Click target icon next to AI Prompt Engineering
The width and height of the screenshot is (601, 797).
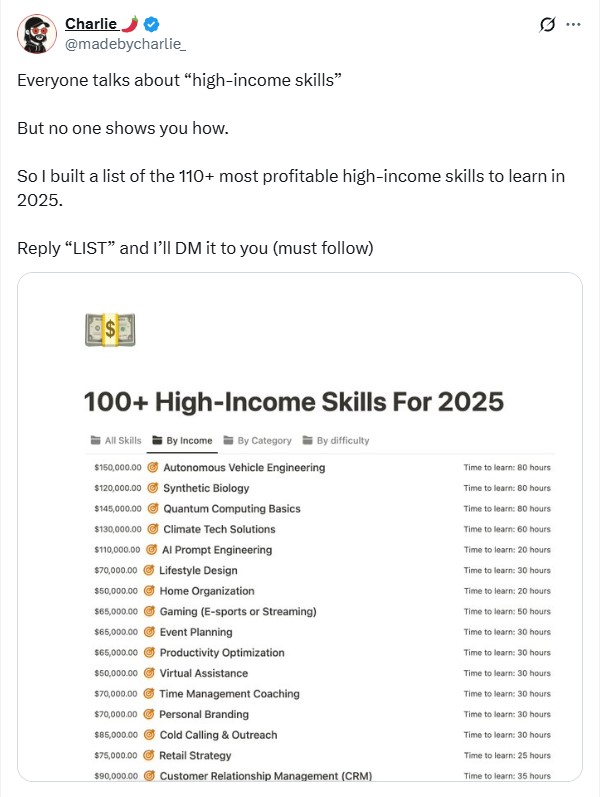click(152, 550)
